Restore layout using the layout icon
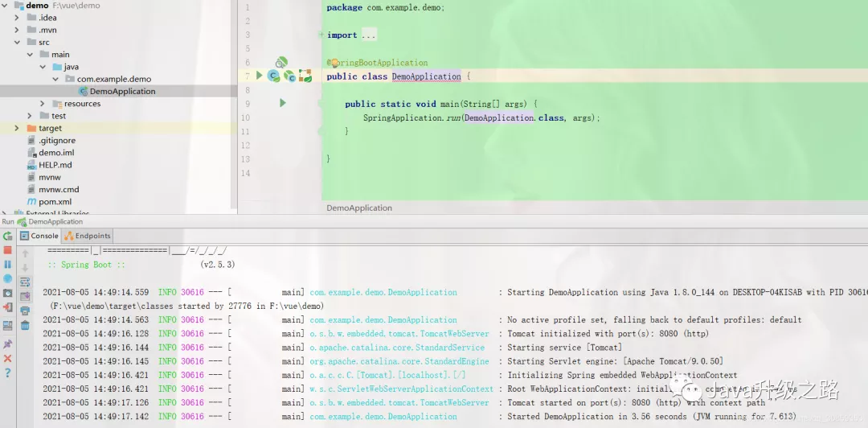This screenshot has width=868, height=428. click(8, 326)
